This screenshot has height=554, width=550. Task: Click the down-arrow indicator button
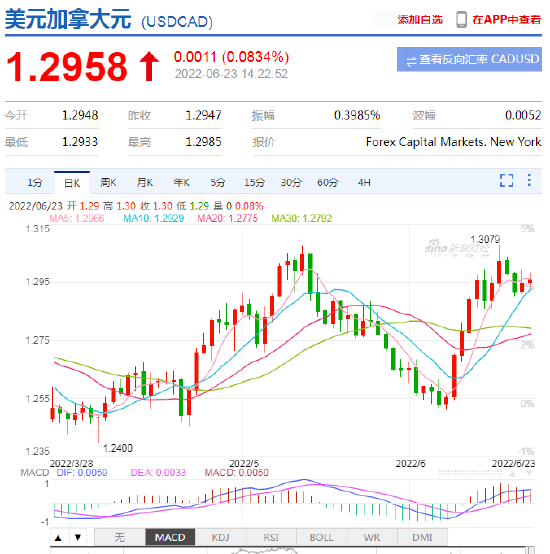78,538
